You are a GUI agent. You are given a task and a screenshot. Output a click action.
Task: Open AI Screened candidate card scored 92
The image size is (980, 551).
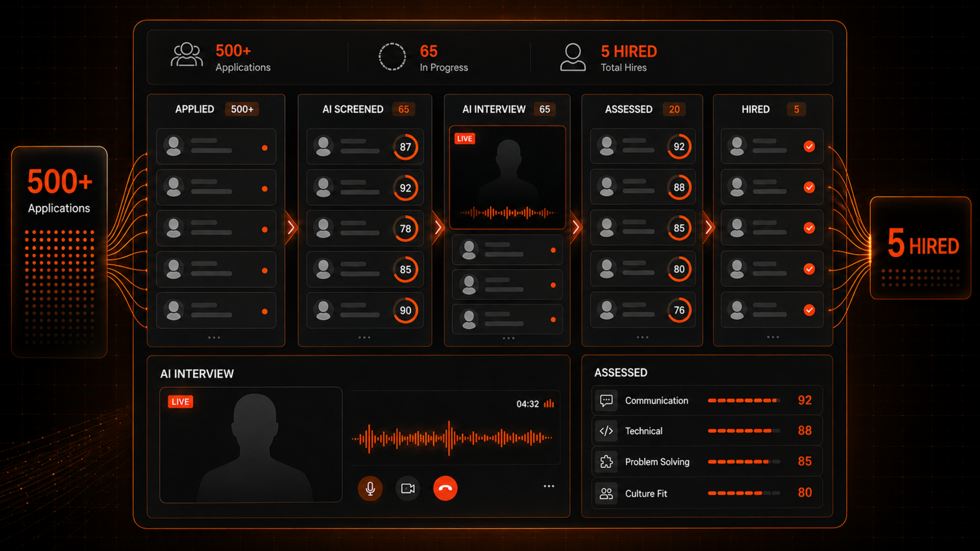pos(365,188)
